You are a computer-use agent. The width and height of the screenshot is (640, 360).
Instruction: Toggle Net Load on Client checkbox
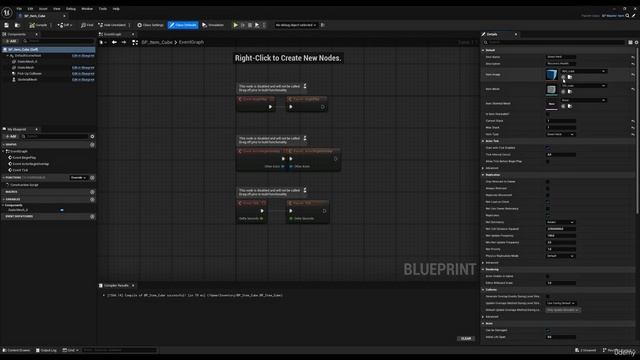pos(548,202)
